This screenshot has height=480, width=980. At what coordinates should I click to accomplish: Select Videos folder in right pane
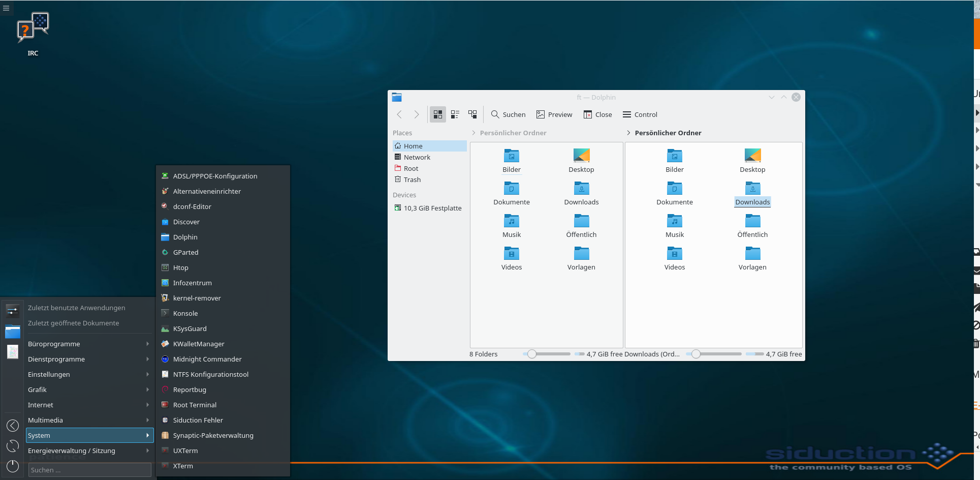675,258
